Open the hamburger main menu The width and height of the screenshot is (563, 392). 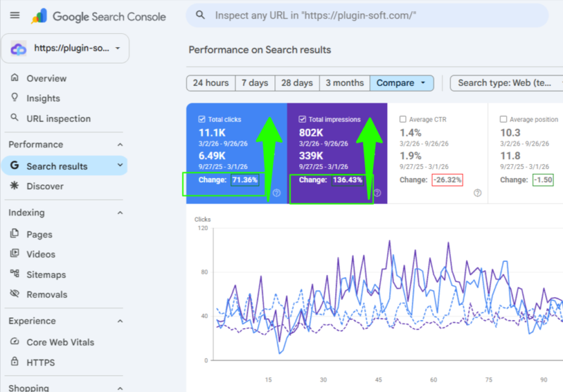(x=15, y=15)
